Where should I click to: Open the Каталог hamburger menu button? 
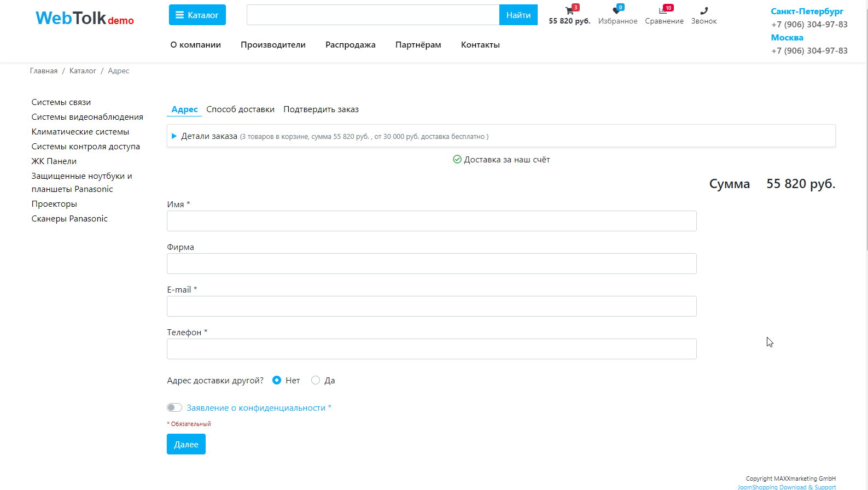(x=197, y=15)
